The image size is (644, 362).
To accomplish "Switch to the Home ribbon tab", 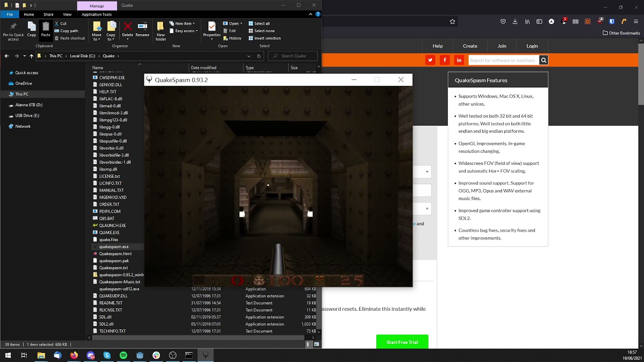I will tap(29, 15).
